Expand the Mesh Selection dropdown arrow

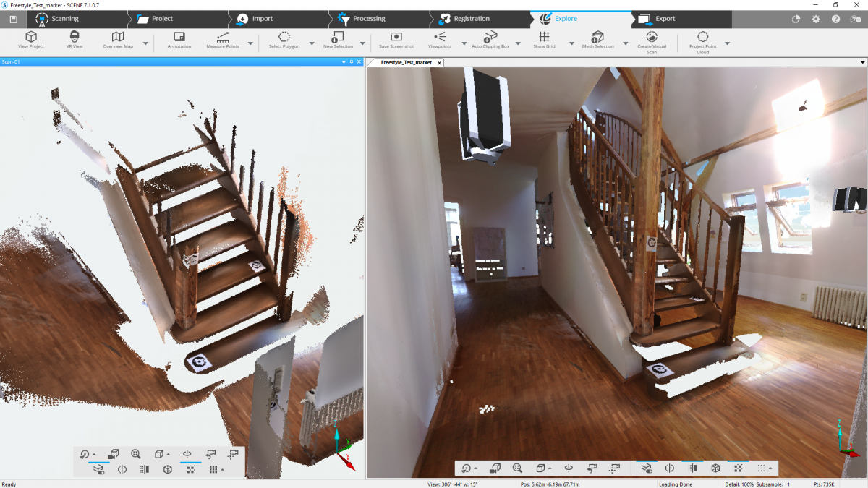pyautogui.click(x=625, y=43)
